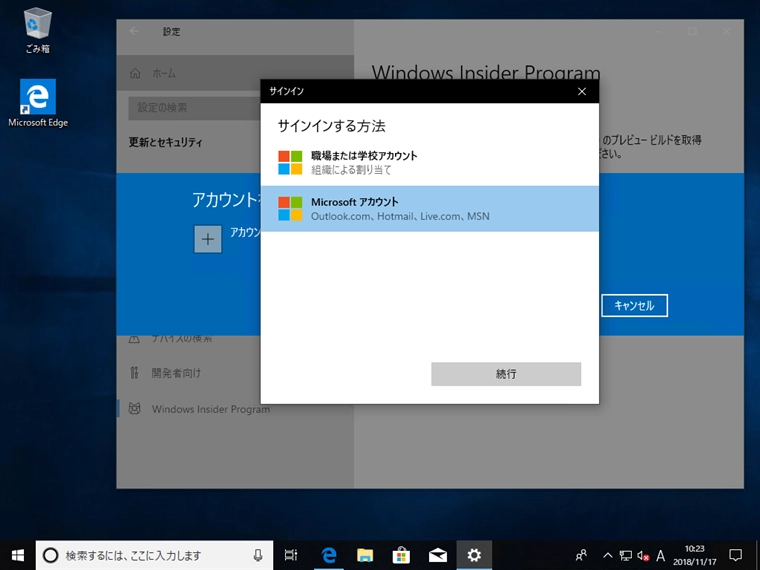Screen dimensions: 760x570
Task: Click the Microsoft logo beside 職場または学校アカウント
Action: pyautogui.click(x=290, y=162)
